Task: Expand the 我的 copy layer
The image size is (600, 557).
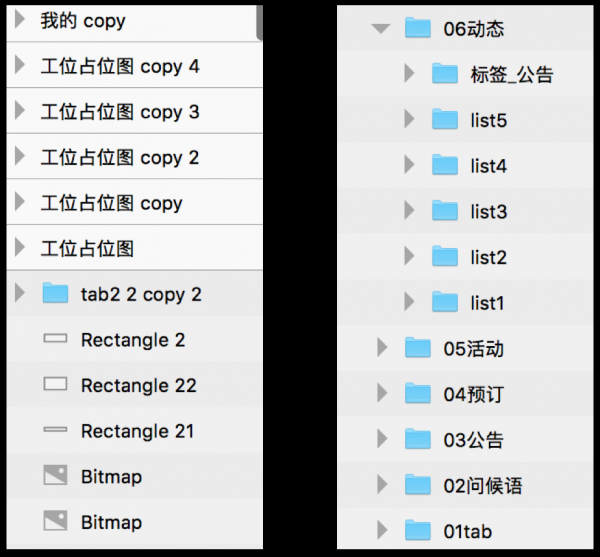Action: (20, 20)
